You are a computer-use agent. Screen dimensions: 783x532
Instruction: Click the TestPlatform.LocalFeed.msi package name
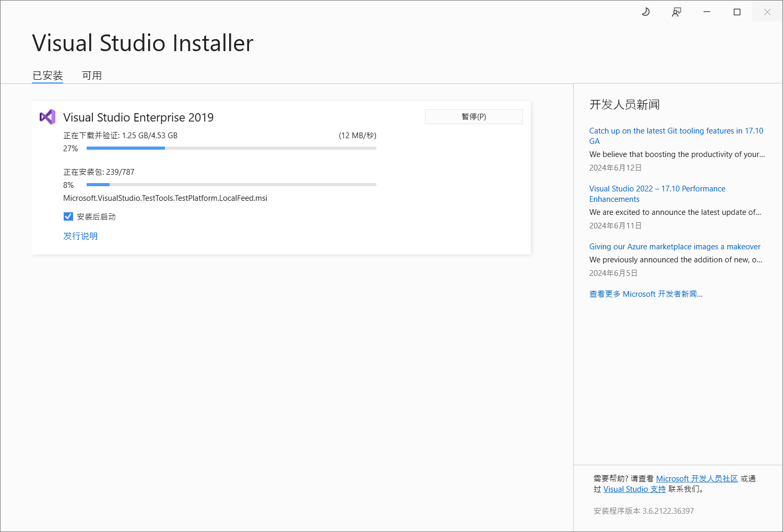tap(165, 198)
